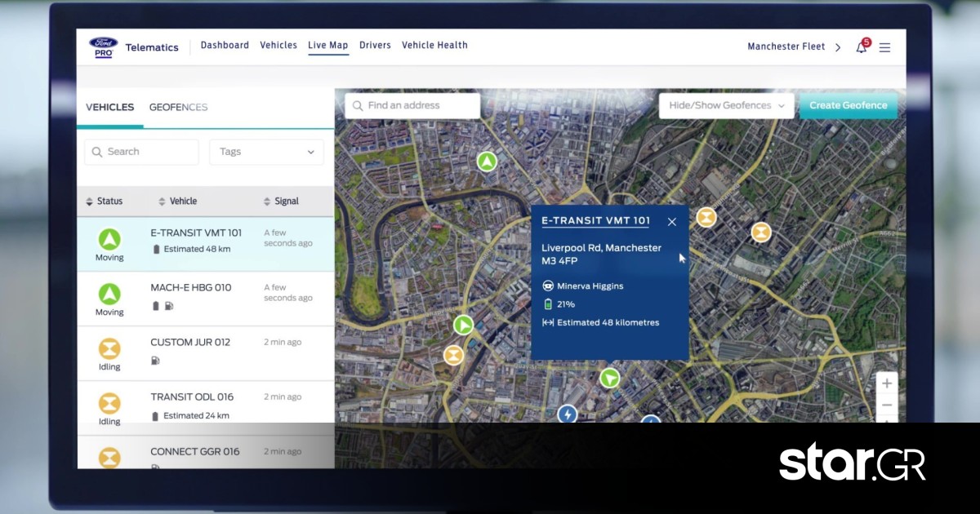Expand the Hide/Show Geofences dropdown

727,106
